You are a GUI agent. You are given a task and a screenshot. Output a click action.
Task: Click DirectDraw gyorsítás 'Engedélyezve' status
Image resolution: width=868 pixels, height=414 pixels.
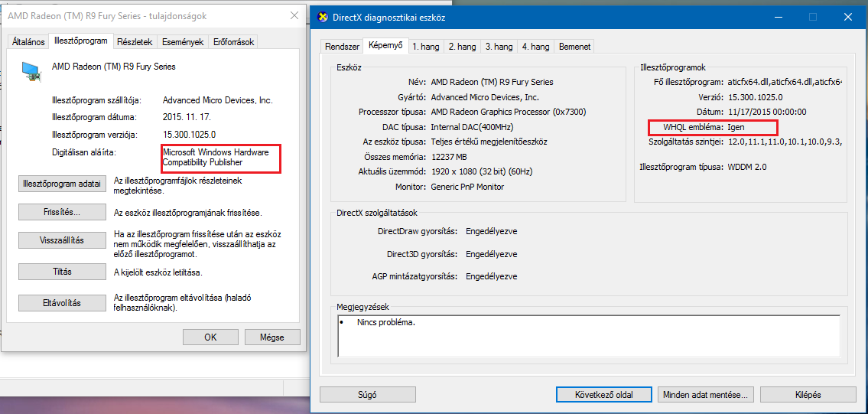tap(492, 231)
